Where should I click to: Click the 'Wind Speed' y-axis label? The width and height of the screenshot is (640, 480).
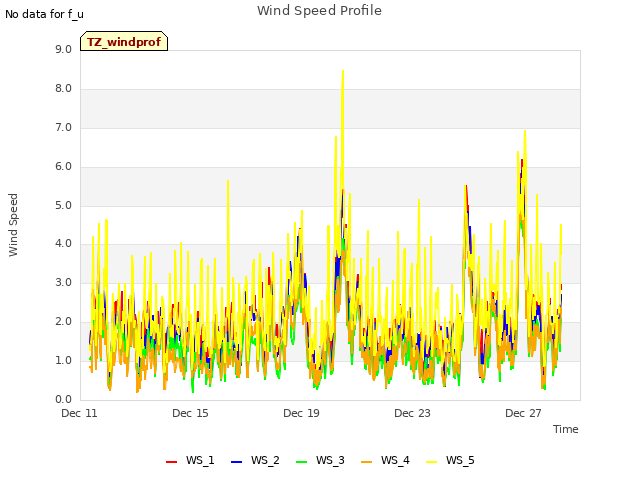[13, 225]
